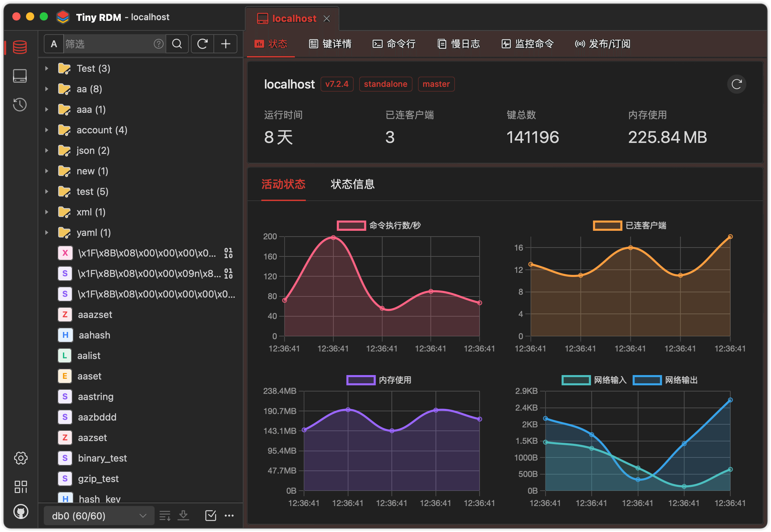This screenshot has width=771, height=532.
Task: Click the Z type icon of aaazset
Action: (65, 315)
